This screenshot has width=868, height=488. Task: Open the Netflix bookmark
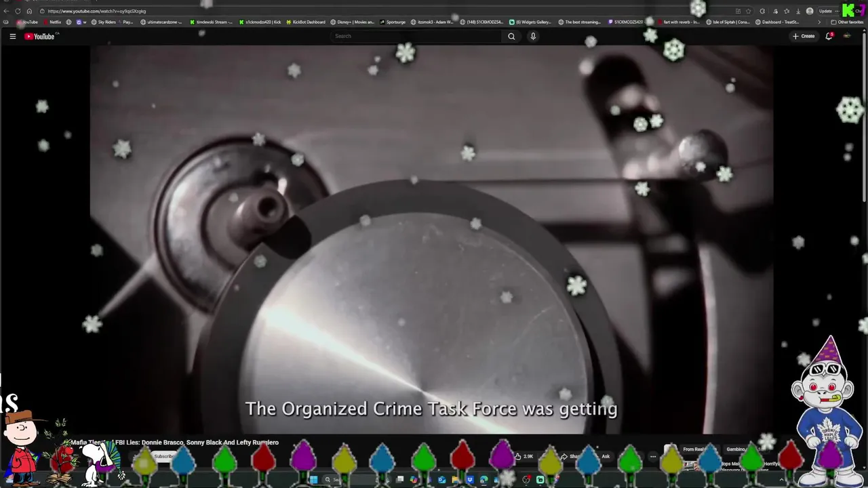pos(52,22)
